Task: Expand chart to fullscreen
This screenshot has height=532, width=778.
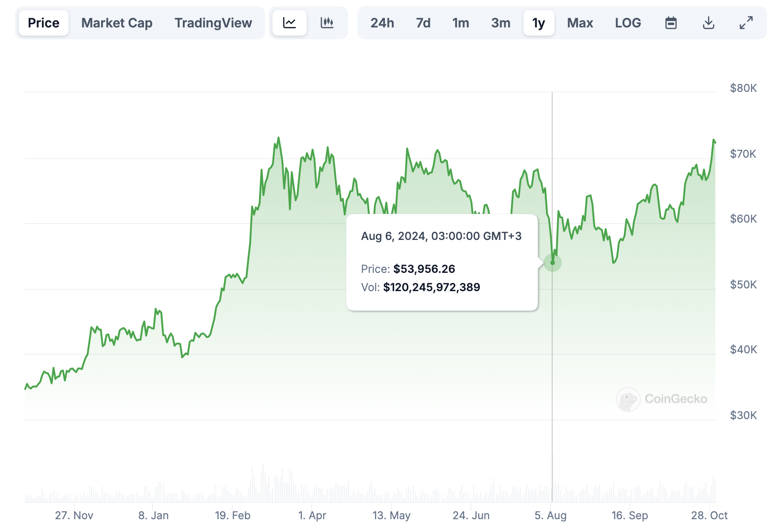Action: click(746, 23)
